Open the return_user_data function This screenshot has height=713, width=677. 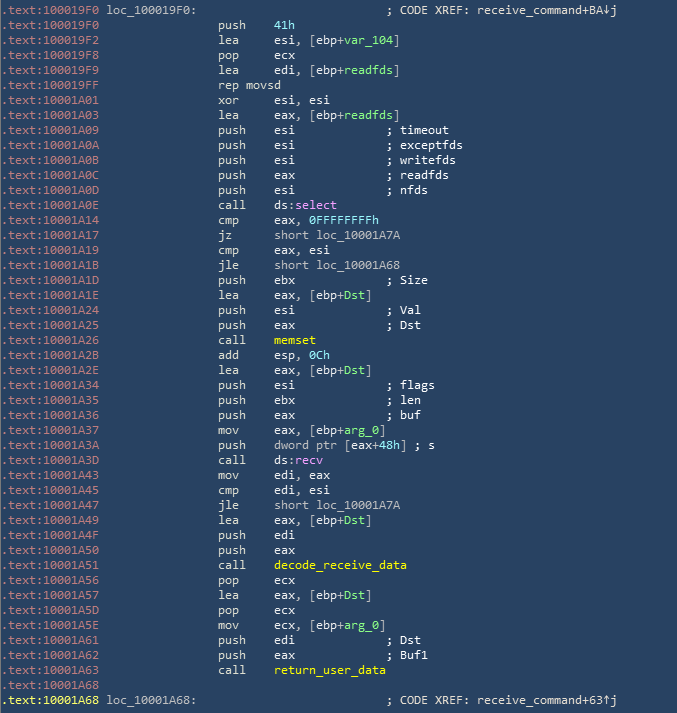coord(330,670)
